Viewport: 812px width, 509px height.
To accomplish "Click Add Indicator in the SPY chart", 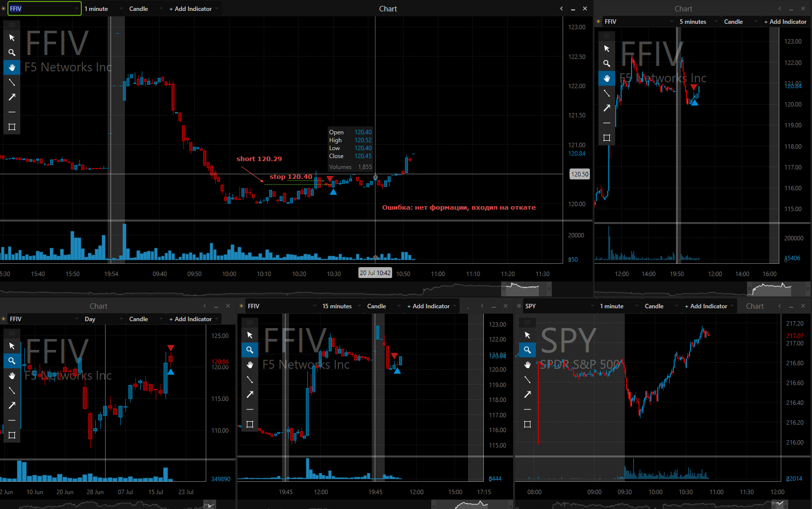I will [x=709, y=306].
